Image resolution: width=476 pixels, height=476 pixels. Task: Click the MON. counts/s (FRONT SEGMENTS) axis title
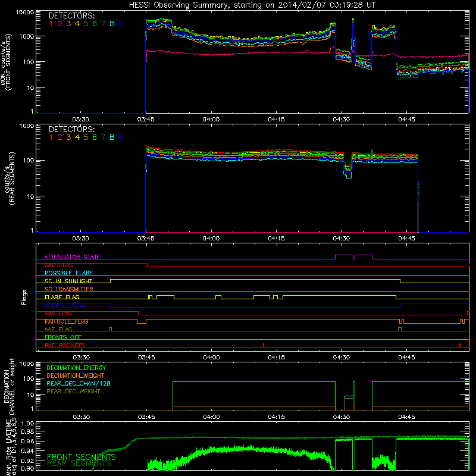[x=6, y=62]
